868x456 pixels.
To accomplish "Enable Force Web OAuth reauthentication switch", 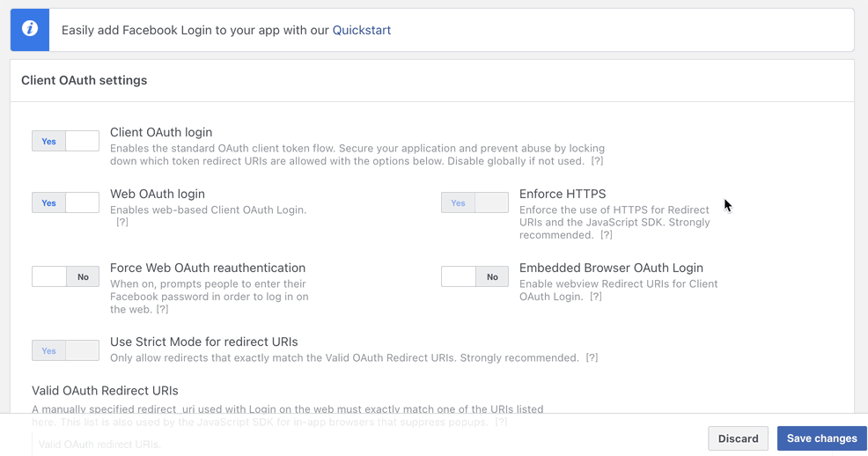I will (x=65, y=276).
